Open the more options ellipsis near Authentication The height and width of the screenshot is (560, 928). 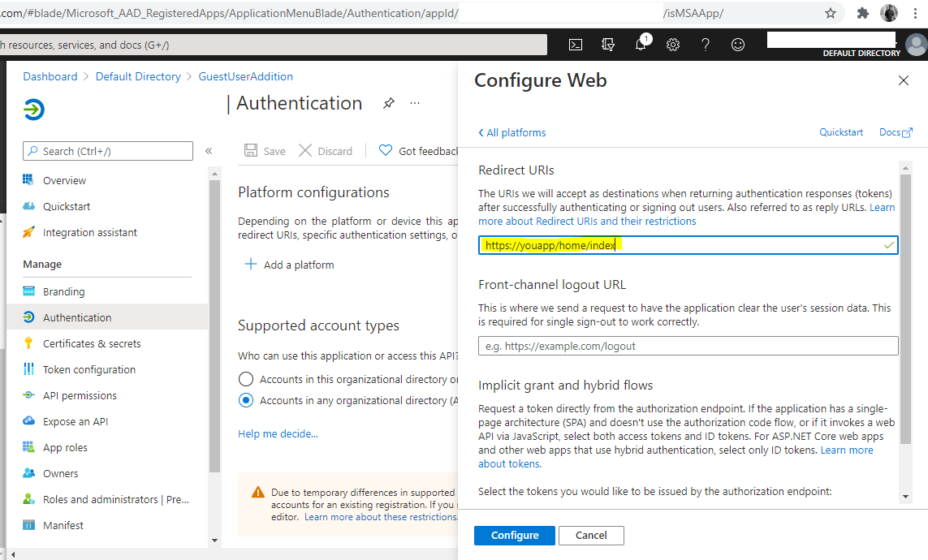[414, 102]
